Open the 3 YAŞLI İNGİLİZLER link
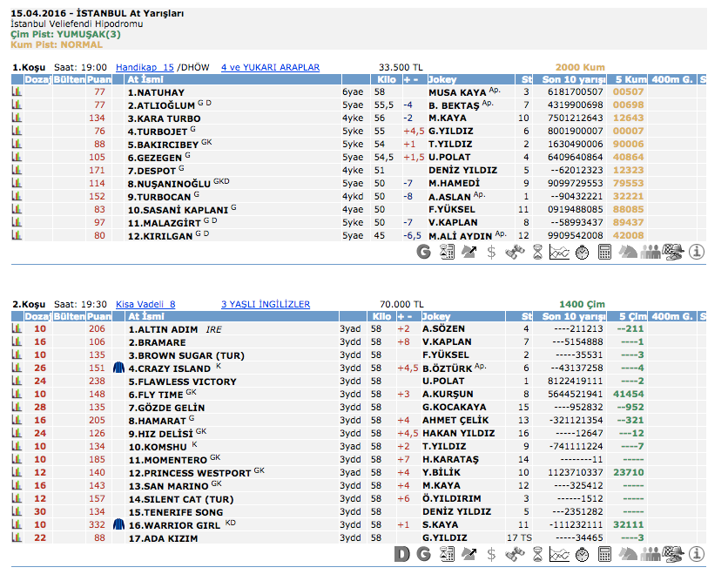This screenshot has height=581, width=728. pos(265,304)
